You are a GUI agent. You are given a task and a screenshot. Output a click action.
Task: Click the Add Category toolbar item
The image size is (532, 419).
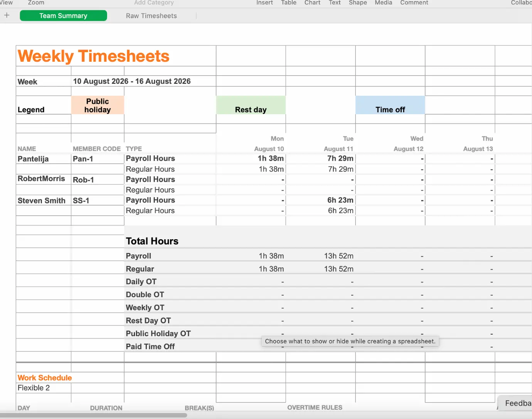point(154,3)
